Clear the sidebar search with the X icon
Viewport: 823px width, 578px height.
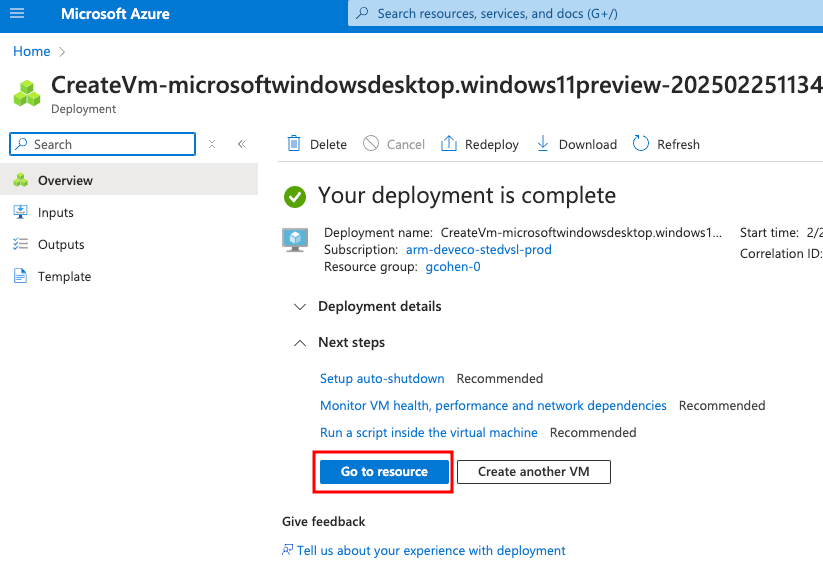pos(212,144)
